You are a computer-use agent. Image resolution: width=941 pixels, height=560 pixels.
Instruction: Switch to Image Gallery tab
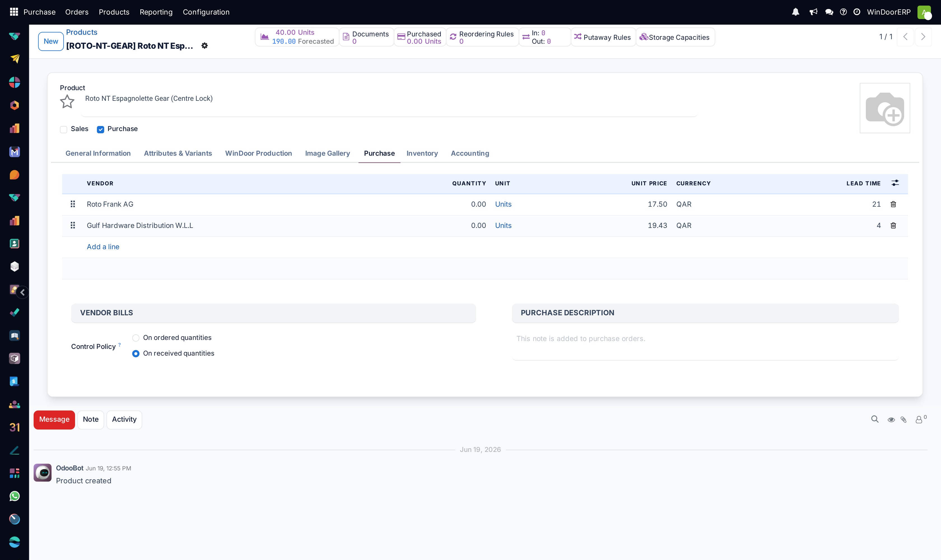coord(327,153)
